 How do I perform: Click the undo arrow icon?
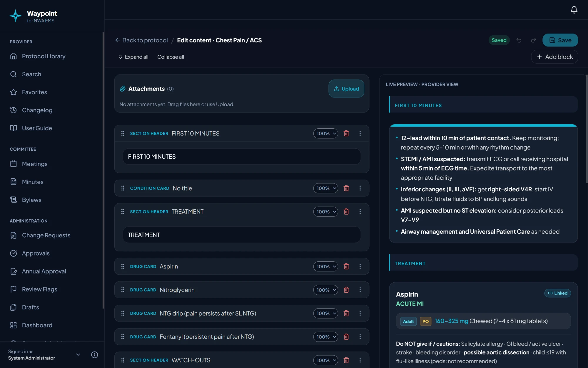(519, 40)
